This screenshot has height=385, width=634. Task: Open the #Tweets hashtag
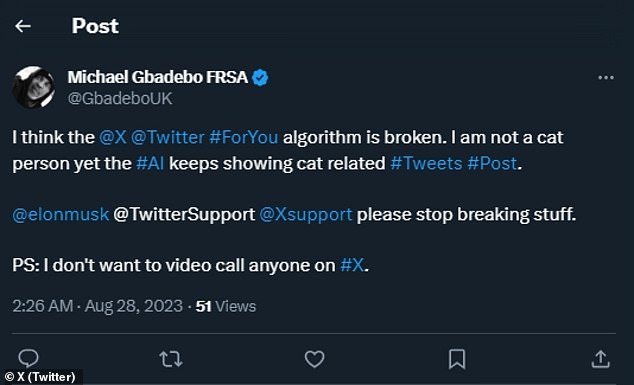[x=426, y=164]
